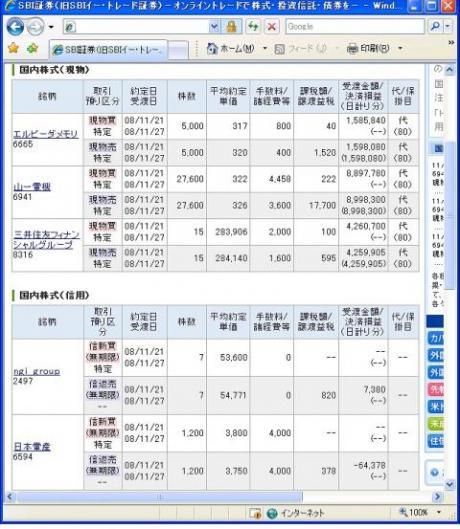Open a new blank tab

click(178, 50)
